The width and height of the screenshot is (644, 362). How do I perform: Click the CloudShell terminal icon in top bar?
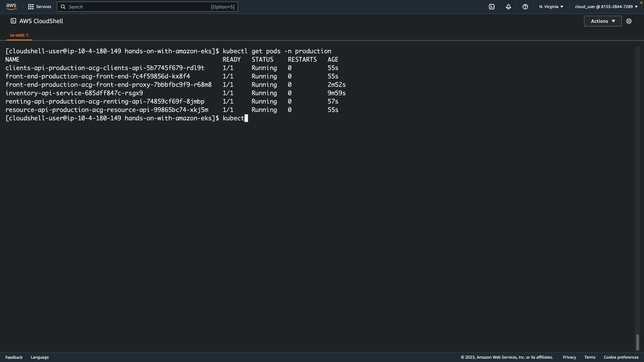(x=492, y=7)
